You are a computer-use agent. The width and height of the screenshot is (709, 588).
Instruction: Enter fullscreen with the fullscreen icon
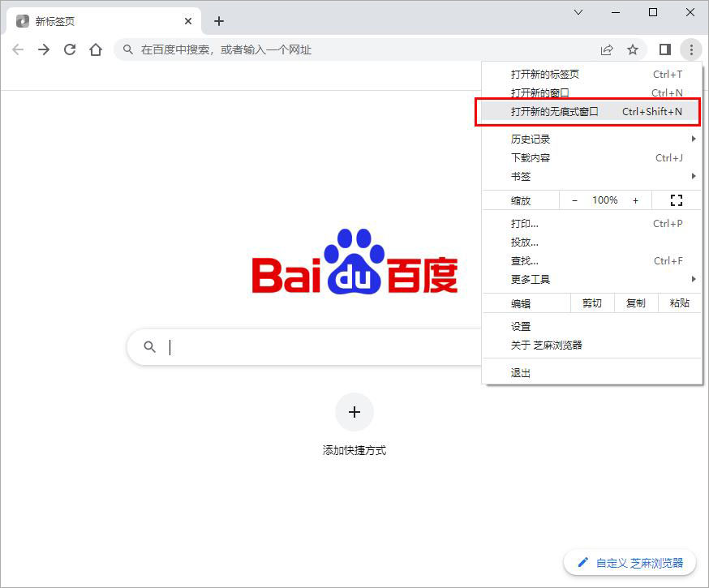pos(676,200)
